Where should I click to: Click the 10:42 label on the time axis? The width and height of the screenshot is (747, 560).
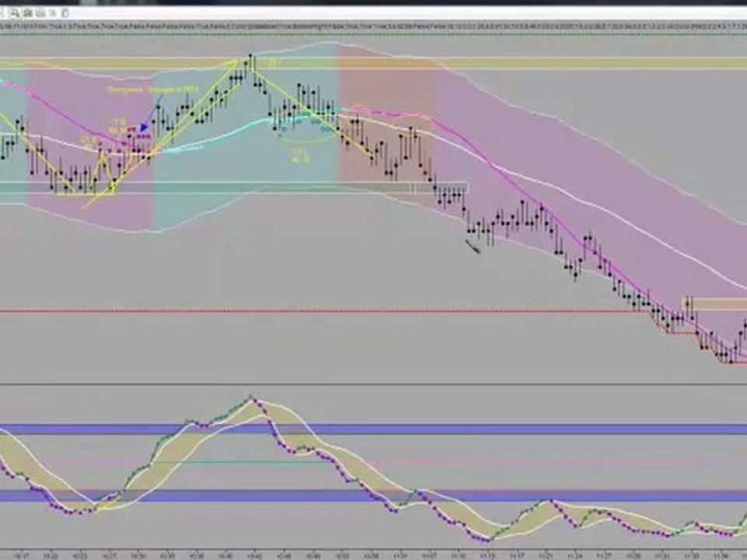255,555
